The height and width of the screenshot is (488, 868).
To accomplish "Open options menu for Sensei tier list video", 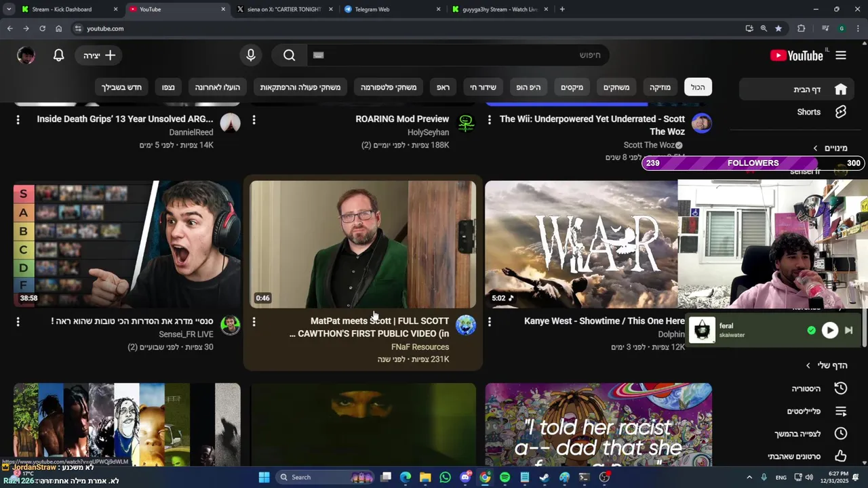I will [18, 322].
